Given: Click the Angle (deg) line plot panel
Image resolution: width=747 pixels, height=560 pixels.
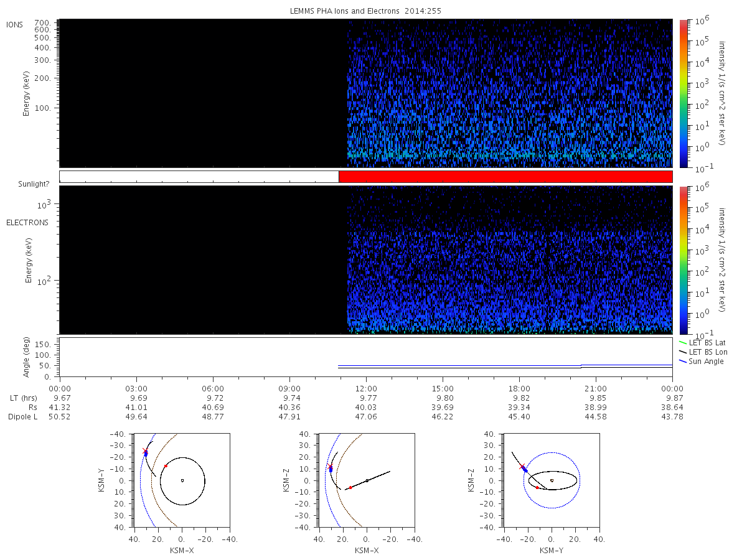Looking at the screenshot, I should (366, 357).
